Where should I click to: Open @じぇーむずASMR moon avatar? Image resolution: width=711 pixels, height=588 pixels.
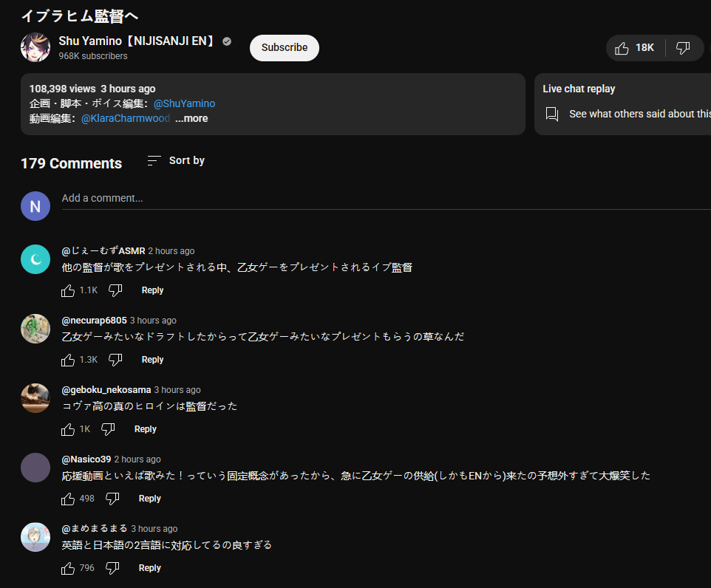pos(35,259)
